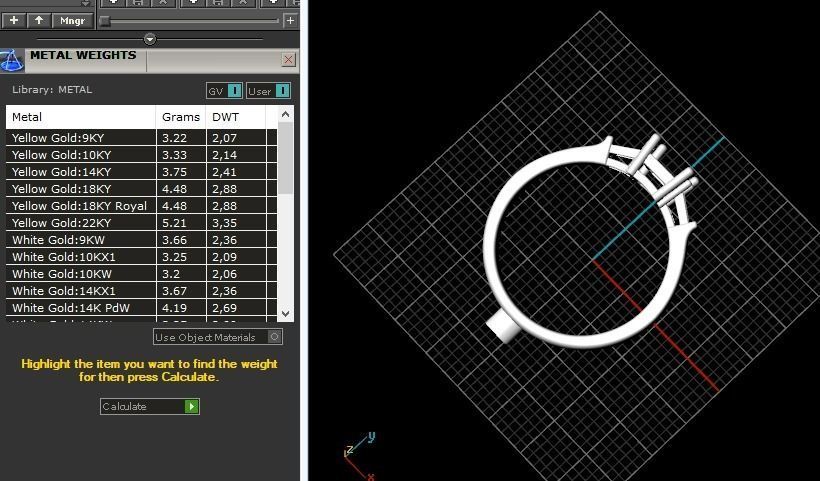The image size is (820, 481).
Task: Collapse panel with the round down-arrow handle
Action: pyautogui.click(x=150, y=39)
